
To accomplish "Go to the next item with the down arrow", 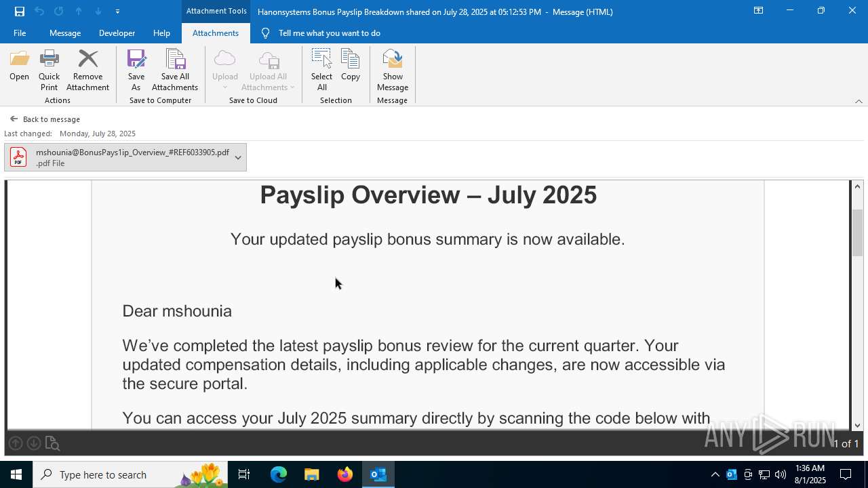I will (98, 12).
